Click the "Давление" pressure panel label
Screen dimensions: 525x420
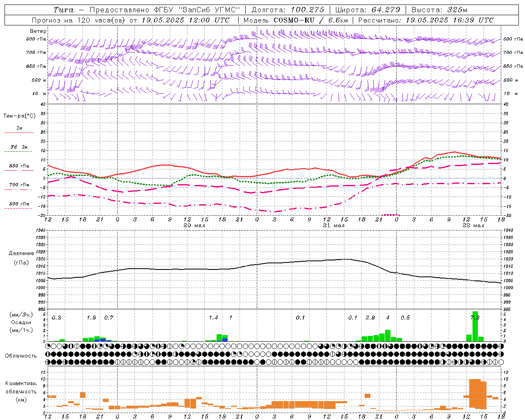coord(21,253)
